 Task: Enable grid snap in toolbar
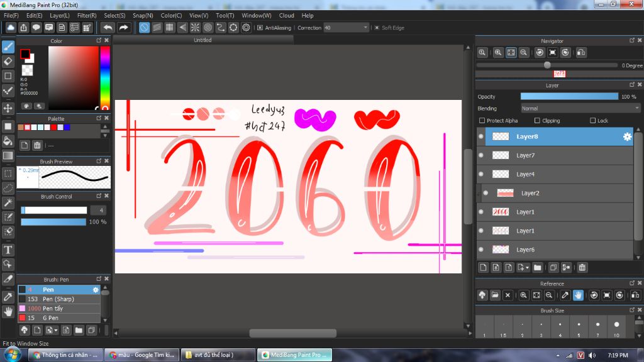pos(170,28)
